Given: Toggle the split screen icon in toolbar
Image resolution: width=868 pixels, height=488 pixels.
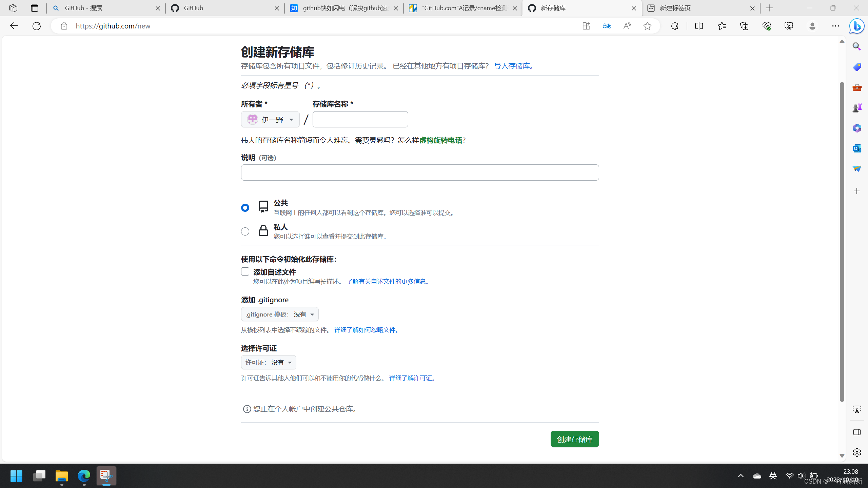Looking at the screenshot, I should click(699, 26).
